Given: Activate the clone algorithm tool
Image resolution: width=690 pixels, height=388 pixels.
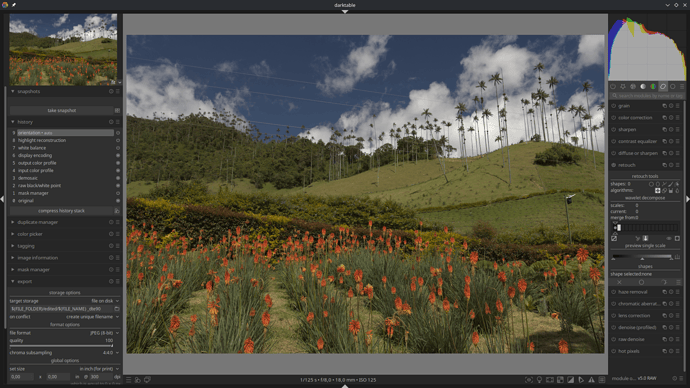Looking at the screenshot, I should 664,190.
